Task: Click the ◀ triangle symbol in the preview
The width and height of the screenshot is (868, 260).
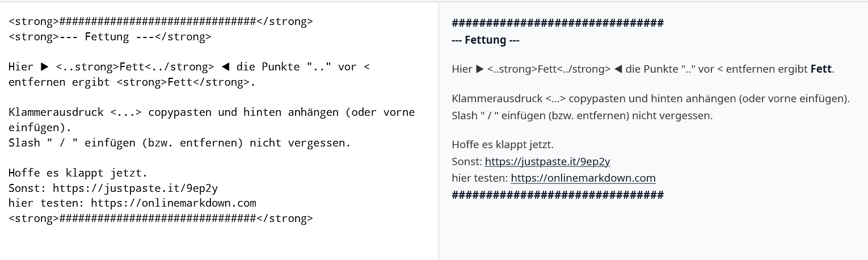Action: 618,69
